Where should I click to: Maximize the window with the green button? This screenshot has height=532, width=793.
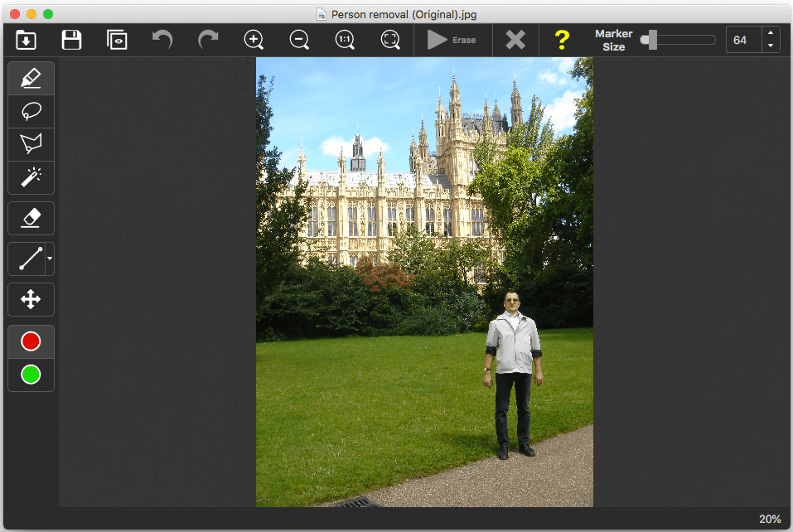coord(48,14)
